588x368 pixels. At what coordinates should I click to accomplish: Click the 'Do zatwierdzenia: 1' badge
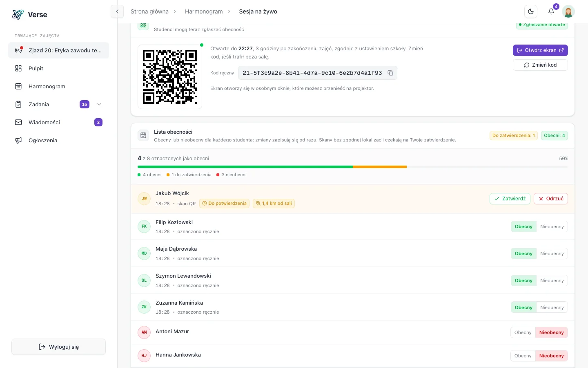(x=513, y=135)
